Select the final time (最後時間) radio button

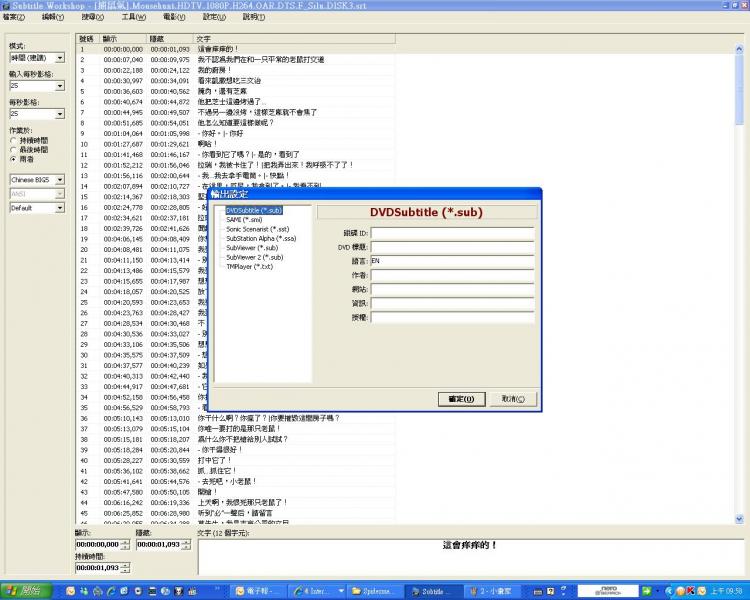[x=13, y=150]
